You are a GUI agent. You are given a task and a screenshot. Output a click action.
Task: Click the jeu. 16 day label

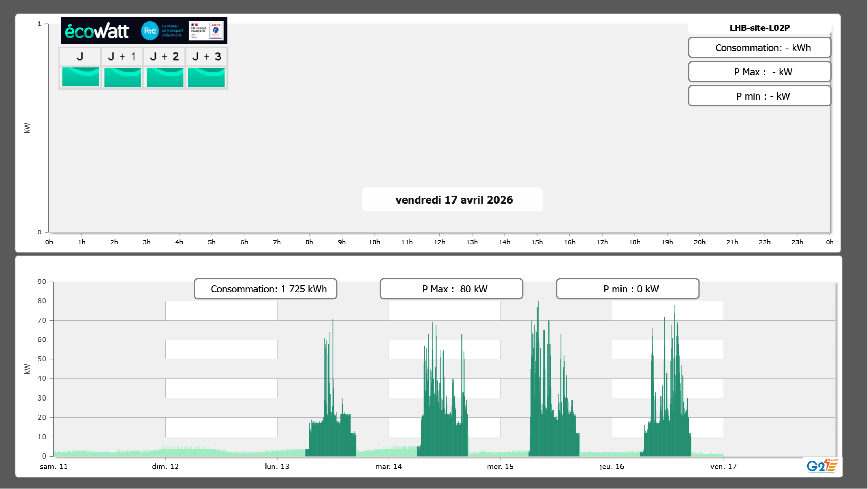pos(612,467)
